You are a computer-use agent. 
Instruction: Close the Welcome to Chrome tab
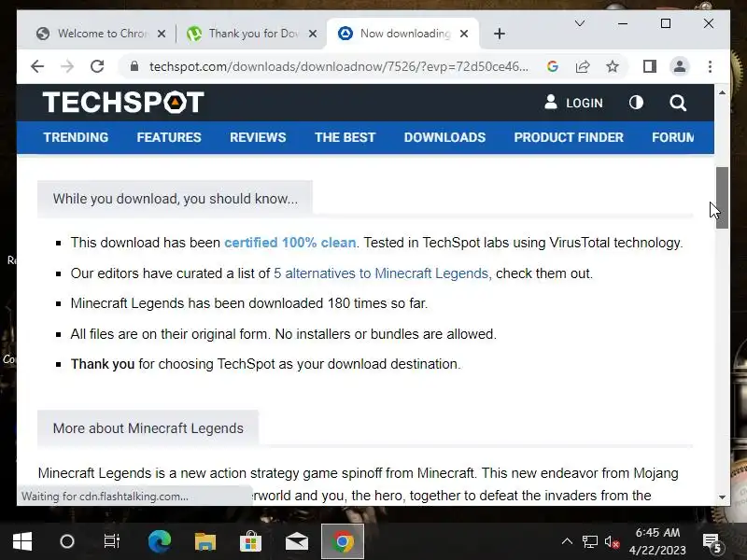click(162, 34)
